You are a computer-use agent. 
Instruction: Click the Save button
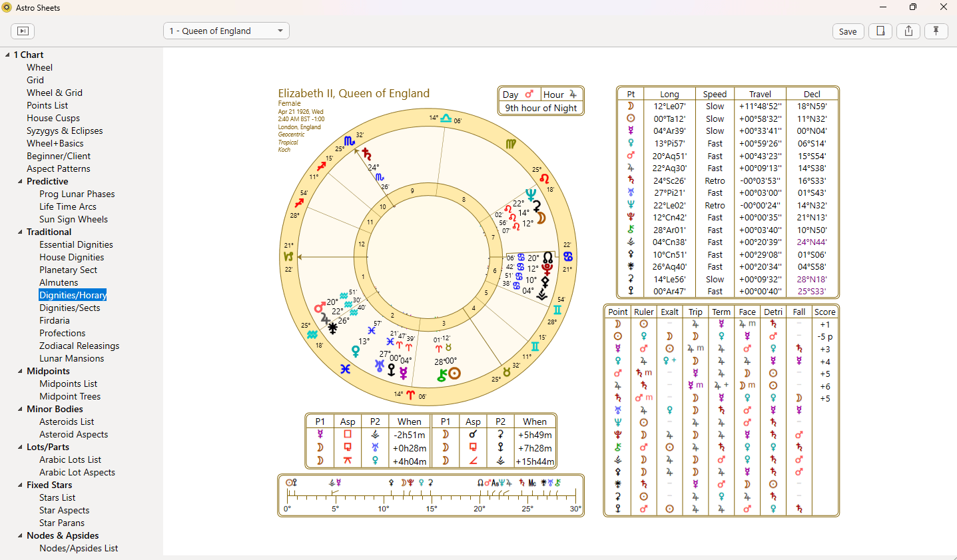tap(848, 31)
